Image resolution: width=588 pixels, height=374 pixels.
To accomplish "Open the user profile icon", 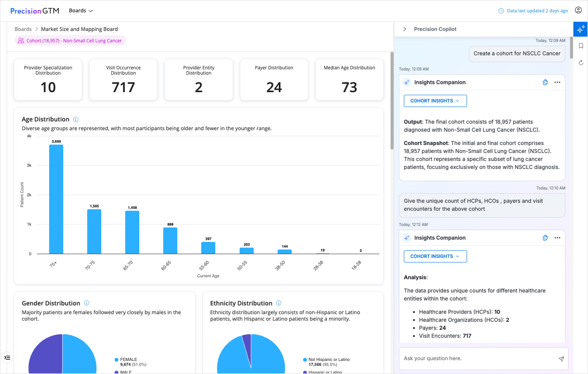I will [x=578, y=10].
